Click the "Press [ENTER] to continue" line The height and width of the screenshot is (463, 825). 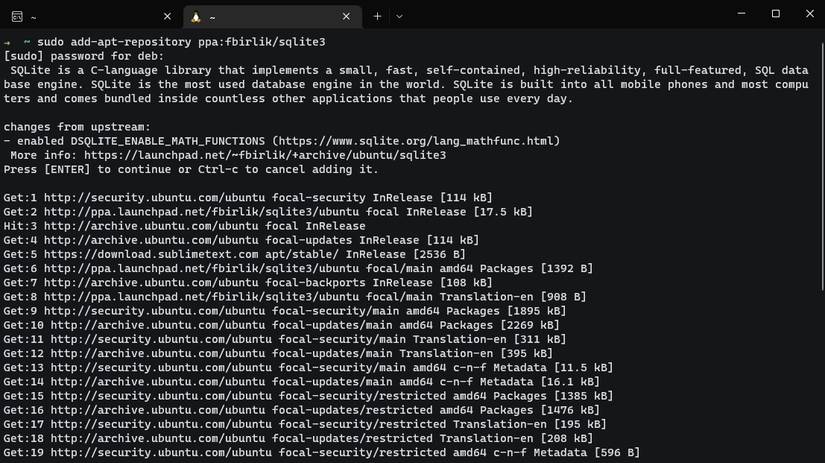(x=193, y=169)
